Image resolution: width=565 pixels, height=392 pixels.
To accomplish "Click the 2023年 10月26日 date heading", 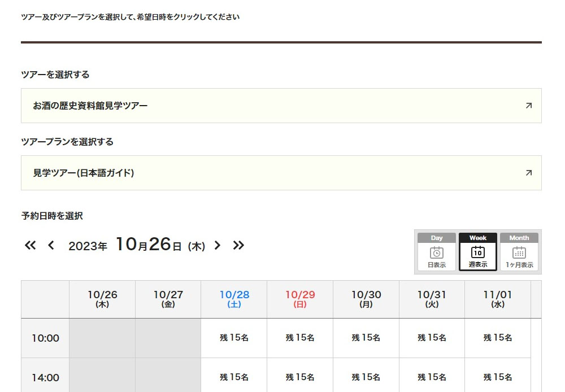I will (x=136, y=245).
